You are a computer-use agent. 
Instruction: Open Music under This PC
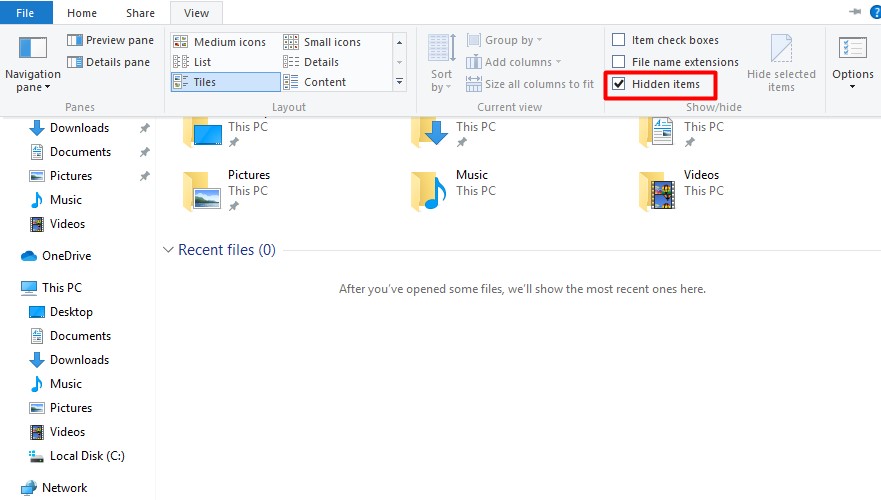pos(66,384)
